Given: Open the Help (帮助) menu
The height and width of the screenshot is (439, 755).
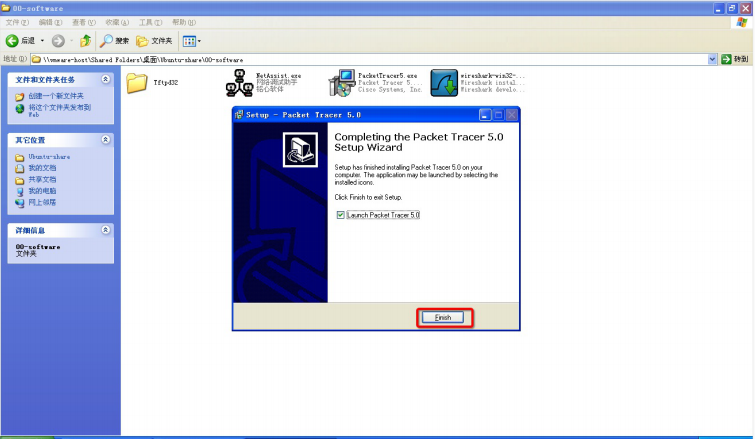Looking at the screenshot, I should 184,22.
